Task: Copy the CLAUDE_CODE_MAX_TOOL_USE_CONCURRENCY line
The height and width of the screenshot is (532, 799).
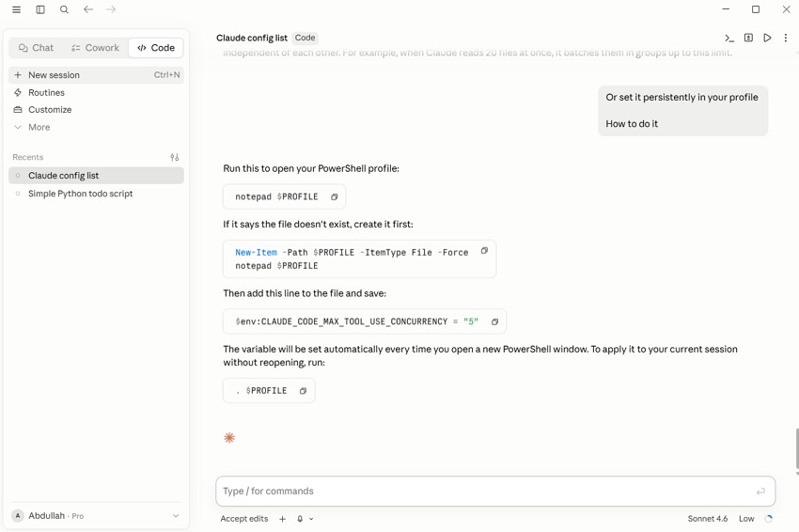Action: point(494,322)
